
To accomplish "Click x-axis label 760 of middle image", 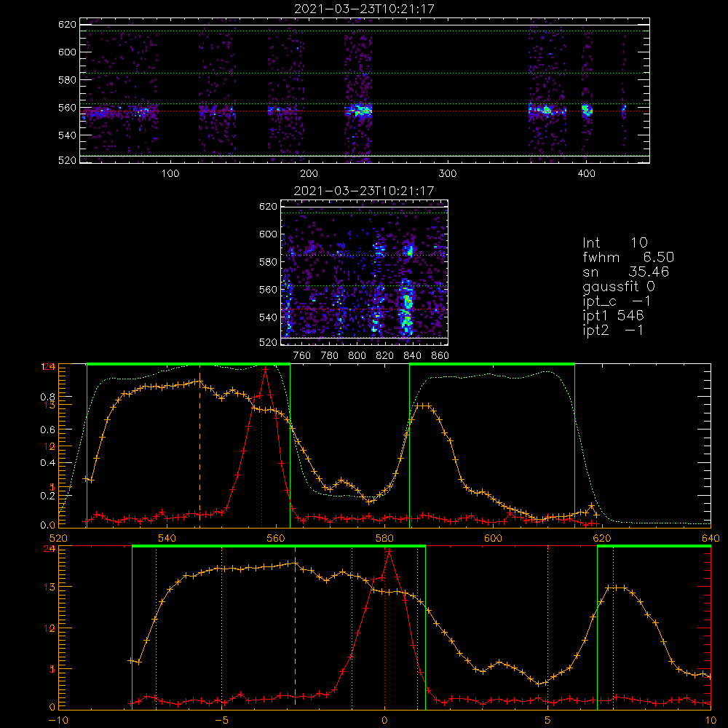I will coord(302,356).
